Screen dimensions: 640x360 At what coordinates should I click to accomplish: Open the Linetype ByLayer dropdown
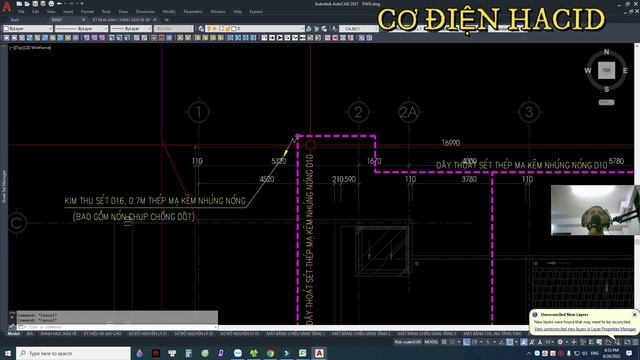(x=81, y=29)
